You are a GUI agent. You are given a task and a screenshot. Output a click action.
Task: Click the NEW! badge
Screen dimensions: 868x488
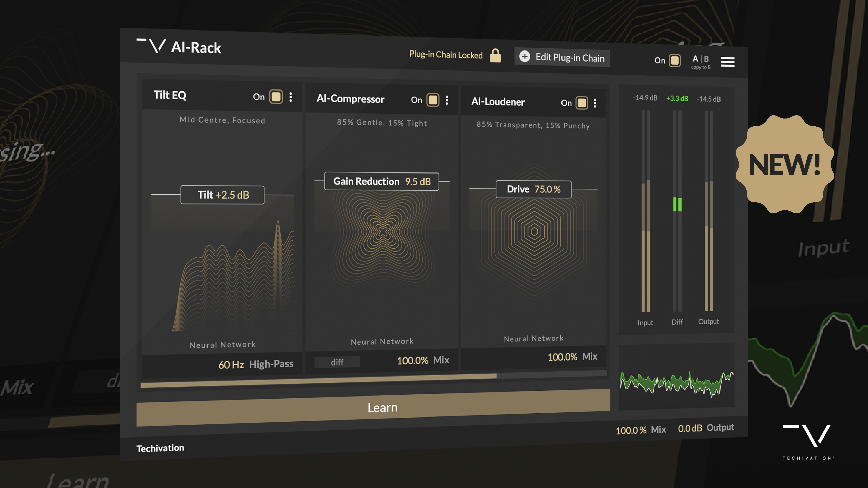785,164
